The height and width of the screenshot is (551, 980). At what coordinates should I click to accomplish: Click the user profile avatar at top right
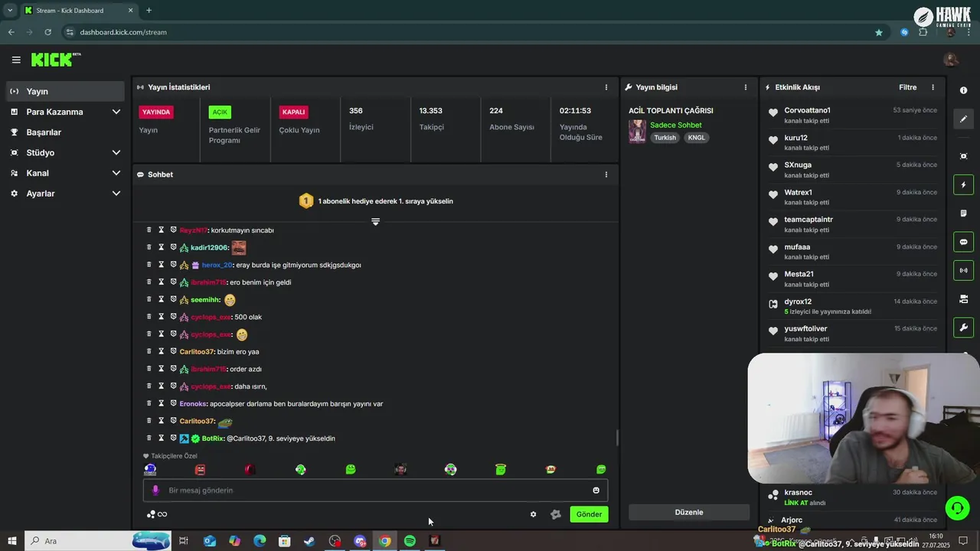point(951,60)
